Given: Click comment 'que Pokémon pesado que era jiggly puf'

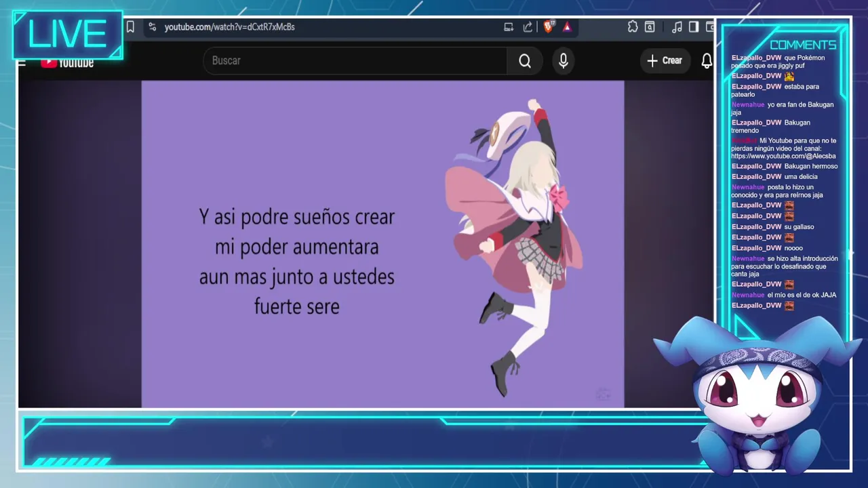Looking at the screenshot, I should (x=778, y=62).
